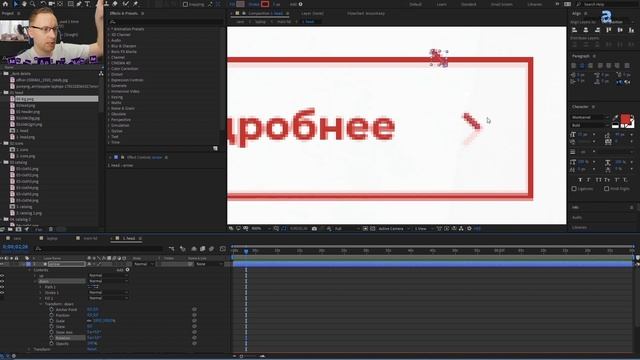Take a snapshot with the camera icon

point(314,229)
